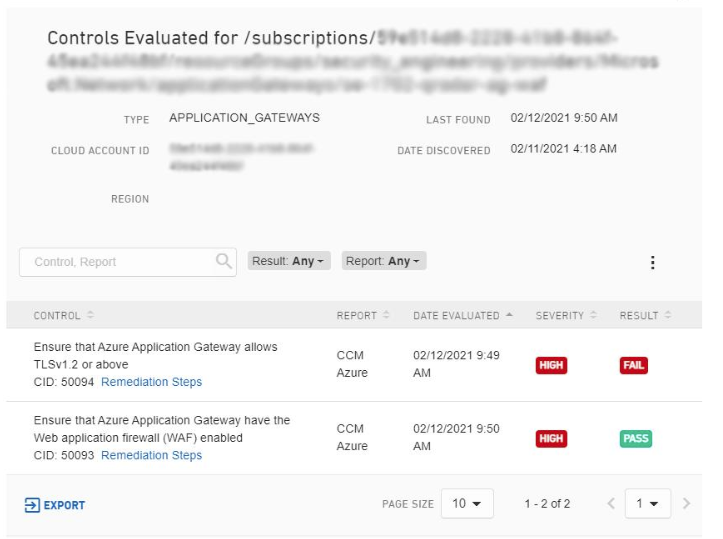Image resolution: width=723 pixels, height=539 pixels.
Task: Click the Control, Report search field
Action: pyautogui.click(x=120, y=262)
